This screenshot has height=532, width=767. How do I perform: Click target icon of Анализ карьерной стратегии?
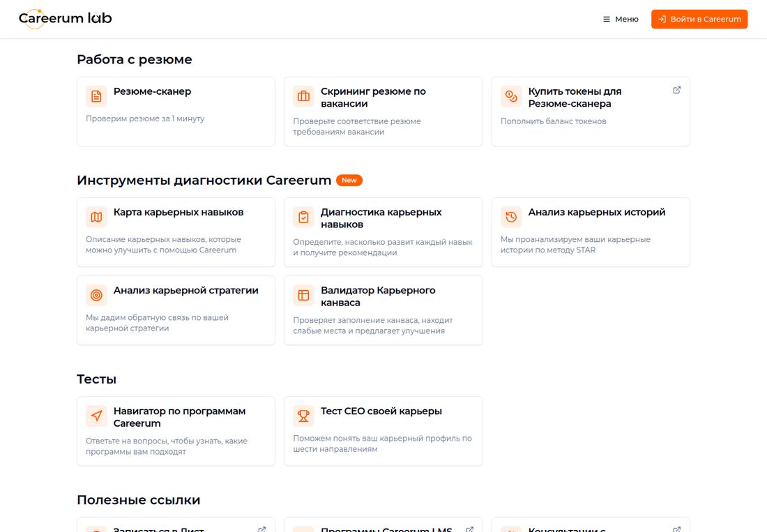pos(96,296)
